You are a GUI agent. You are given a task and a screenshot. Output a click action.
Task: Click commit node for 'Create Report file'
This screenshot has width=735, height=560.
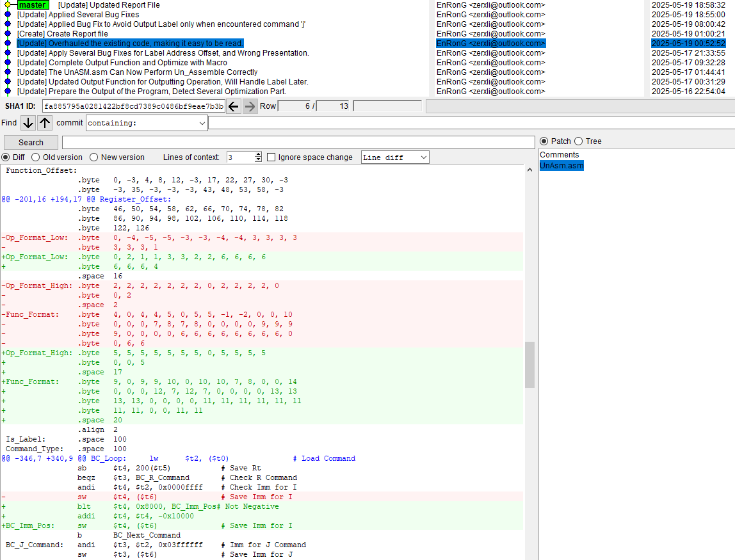[8, 34]
